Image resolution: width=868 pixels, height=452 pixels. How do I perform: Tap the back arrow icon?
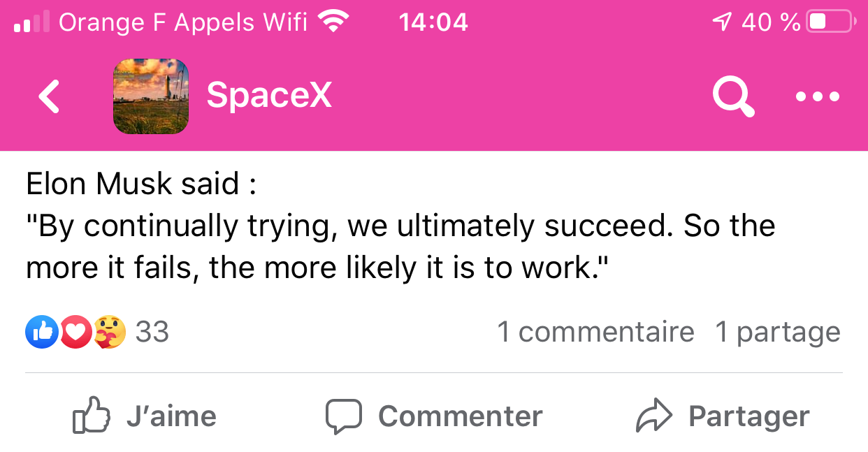[x=49, y=96]
